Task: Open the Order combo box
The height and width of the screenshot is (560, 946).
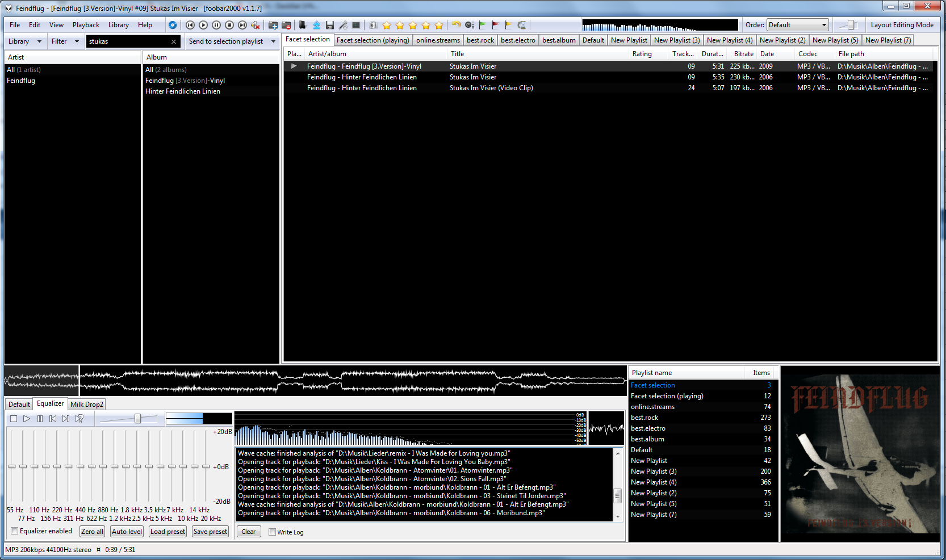Action: pos(798,25)
